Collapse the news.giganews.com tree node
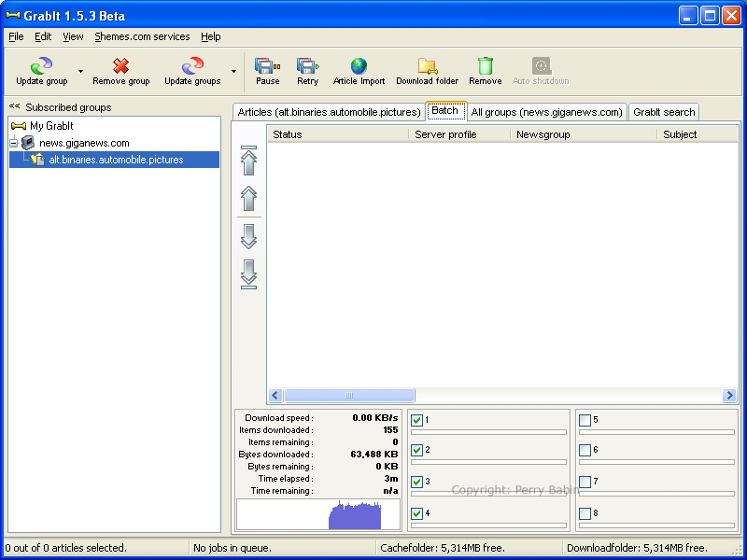 (14, 143)
